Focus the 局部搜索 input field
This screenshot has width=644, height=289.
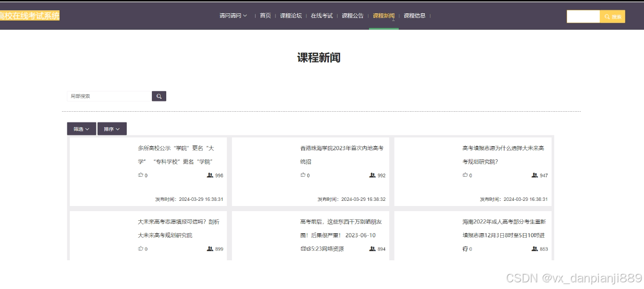click(109, 96)
